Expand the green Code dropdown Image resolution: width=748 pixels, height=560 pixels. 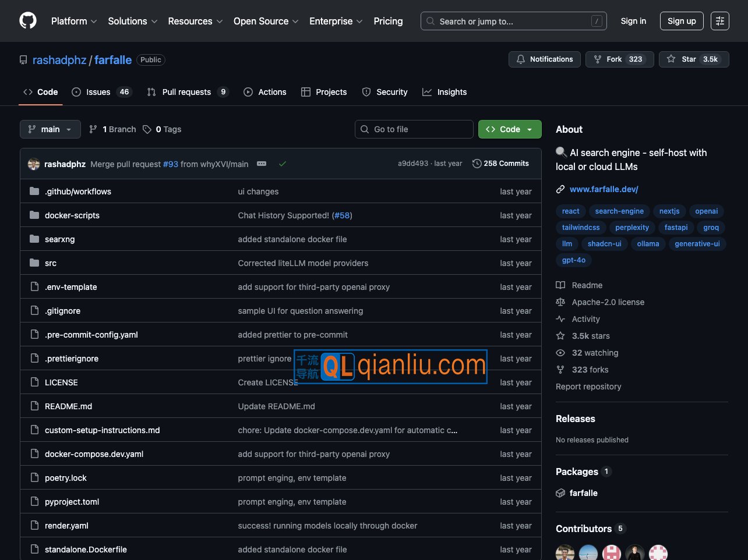tap(509, 129)
